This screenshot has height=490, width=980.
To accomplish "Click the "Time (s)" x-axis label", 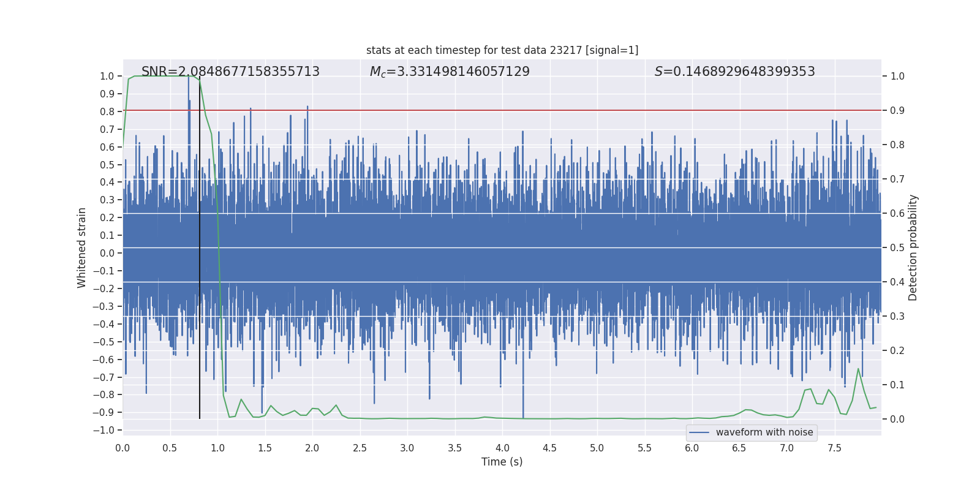I will click(502, 462).
